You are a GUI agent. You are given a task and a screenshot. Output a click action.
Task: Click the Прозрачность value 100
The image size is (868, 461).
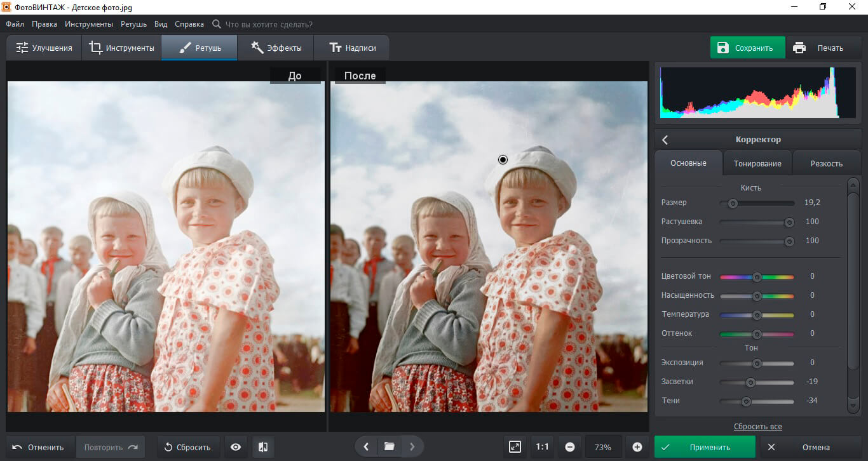(x=811, y=241)
